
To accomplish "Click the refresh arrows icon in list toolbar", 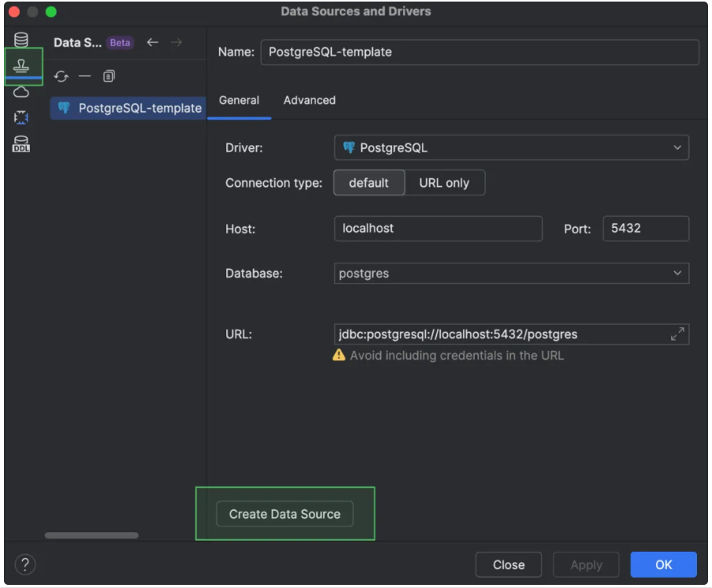I will point(61,76).
